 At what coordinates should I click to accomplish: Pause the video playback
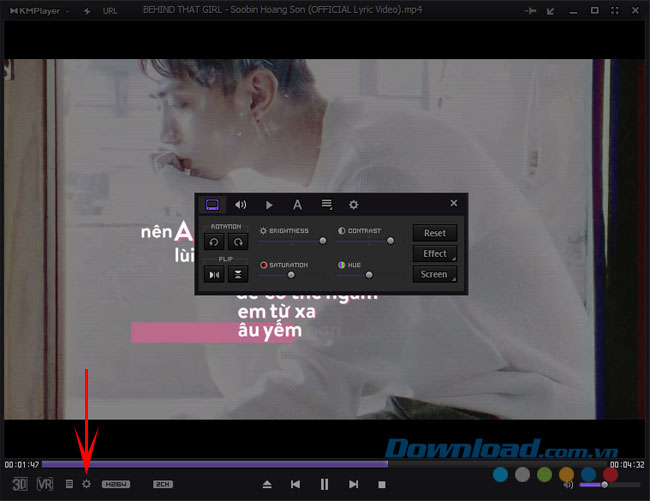[324, 484]
